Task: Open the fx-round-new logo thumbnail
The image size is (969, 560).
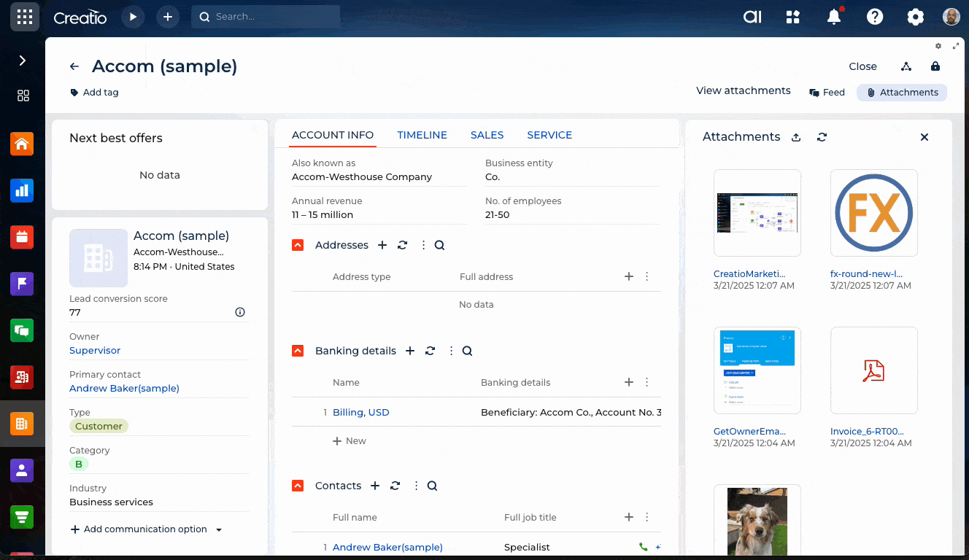Action: pyautogui.click(x=873, y=213)
